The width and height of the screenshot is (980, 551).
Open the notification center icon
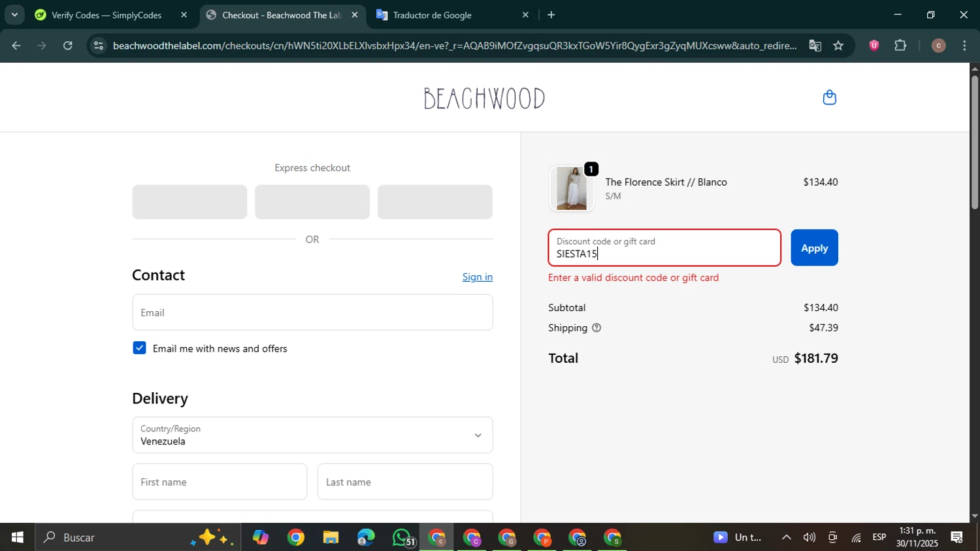click(956, 537)
